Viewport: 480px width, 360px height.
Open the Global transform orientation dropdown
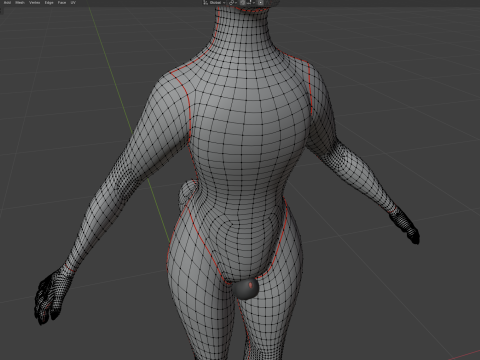click(x=214, y=3)
